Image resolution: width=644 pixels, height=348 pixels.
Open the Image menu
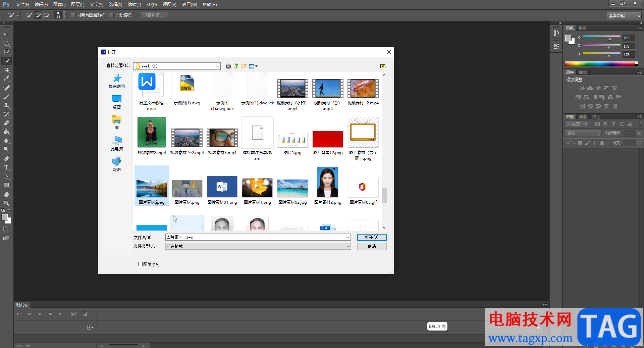point(59,4)
